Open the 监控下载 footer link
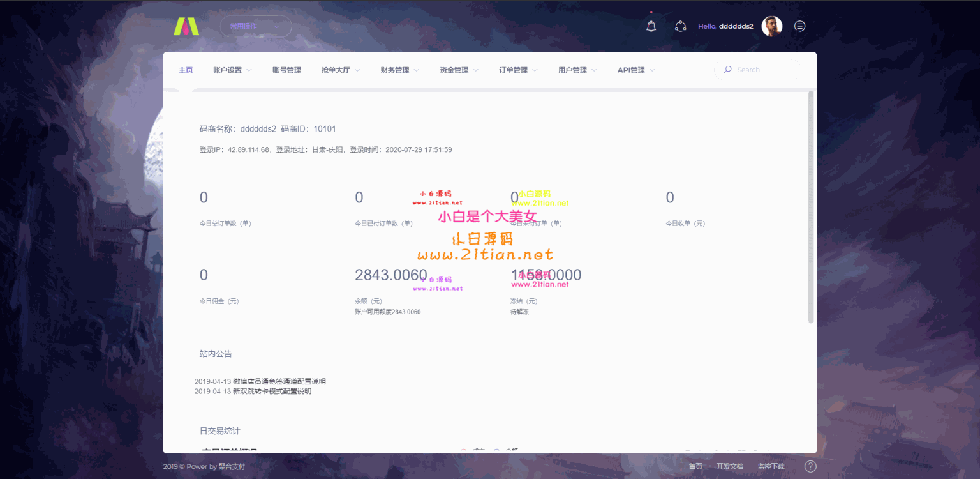 click(771, 466)
